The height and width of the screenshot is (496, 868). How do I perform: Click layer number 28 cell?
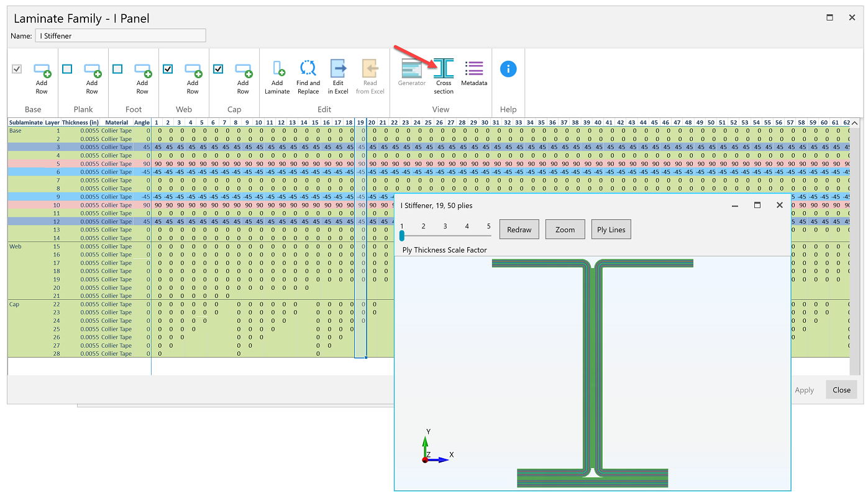(x=57, y=354)
